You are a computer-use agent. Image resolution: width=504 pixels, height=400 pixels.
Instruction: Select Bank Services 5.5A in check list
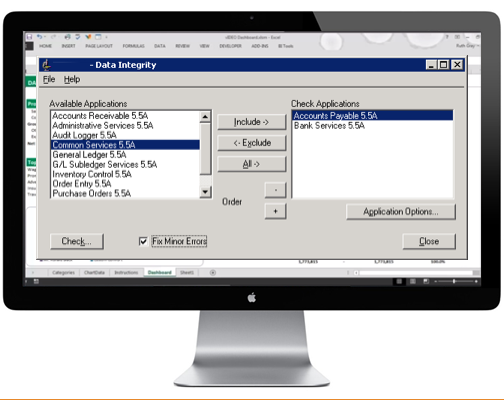tap(329, 126)
